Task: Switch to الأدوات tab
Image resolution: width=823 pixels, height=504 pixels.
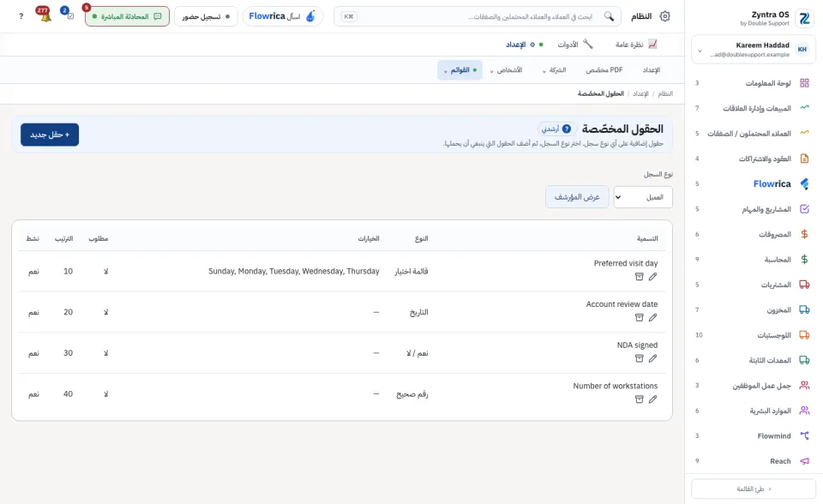Action: click(x=574, y=45)
